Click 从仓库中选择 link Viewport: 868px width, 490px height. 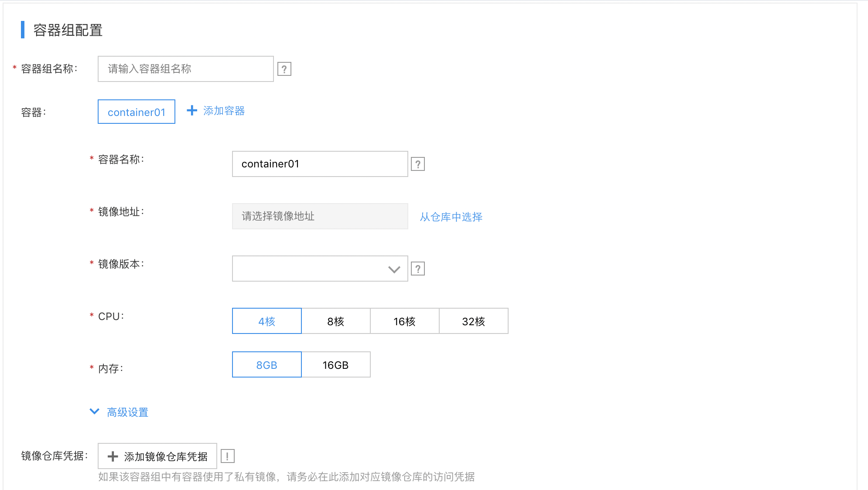(x=451, y=217)
